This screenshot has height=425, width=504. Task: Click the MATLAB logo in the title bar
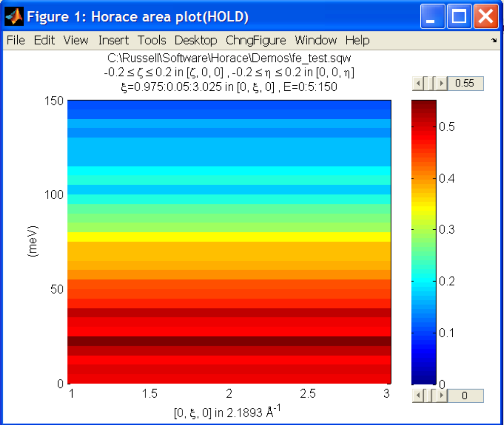pos(14,17)
